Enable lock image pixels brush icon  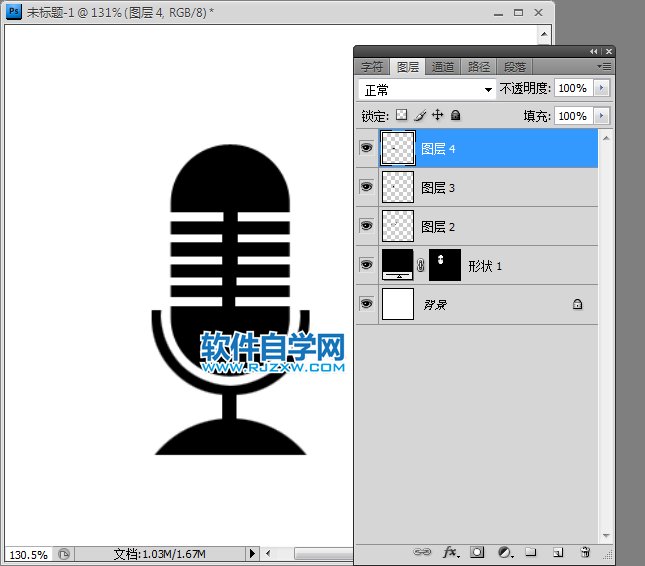420,115
